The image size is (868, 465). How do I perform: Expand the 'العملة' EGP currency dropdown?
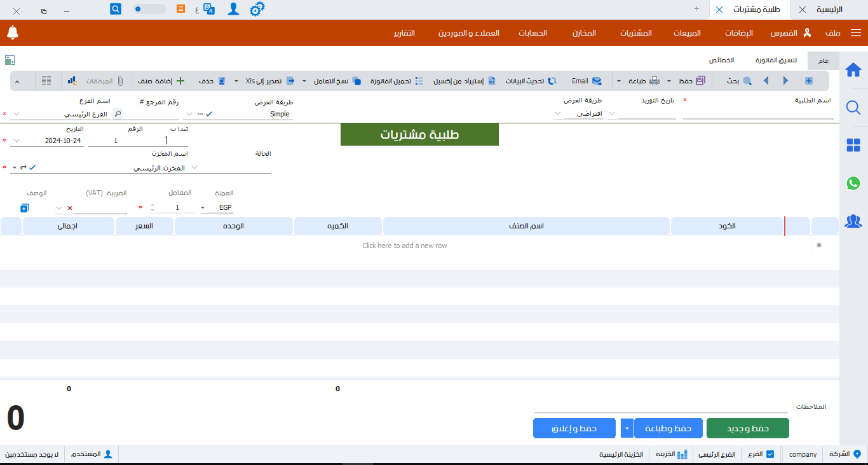tap(203, 208)
